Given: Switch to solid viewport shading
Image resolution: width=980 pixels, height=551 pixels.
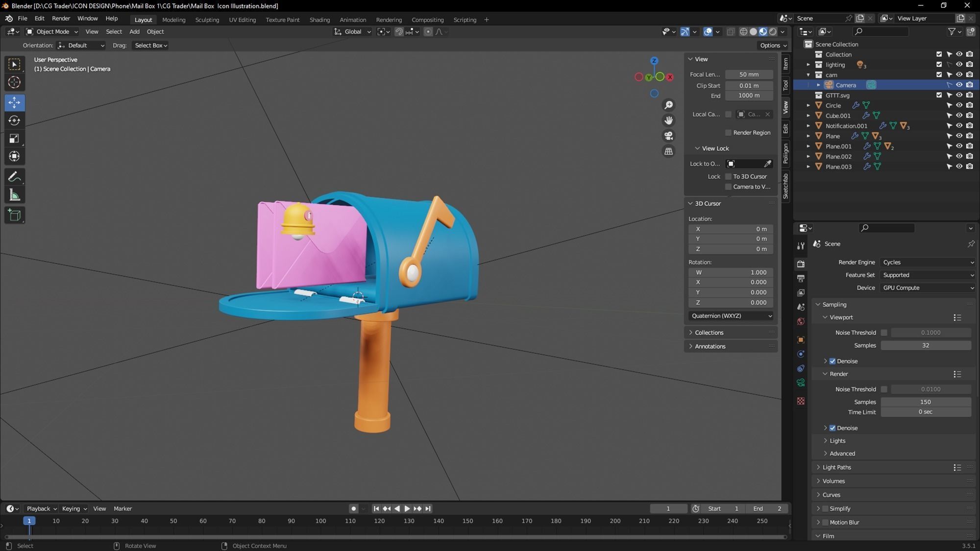Looking at the screenshot, I should point(753,32).
